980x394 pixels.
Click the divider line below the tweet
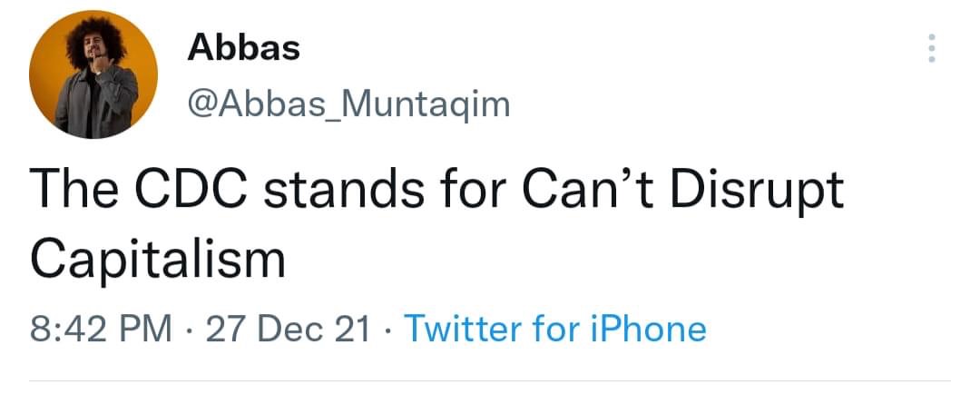[x=490, y=380]
